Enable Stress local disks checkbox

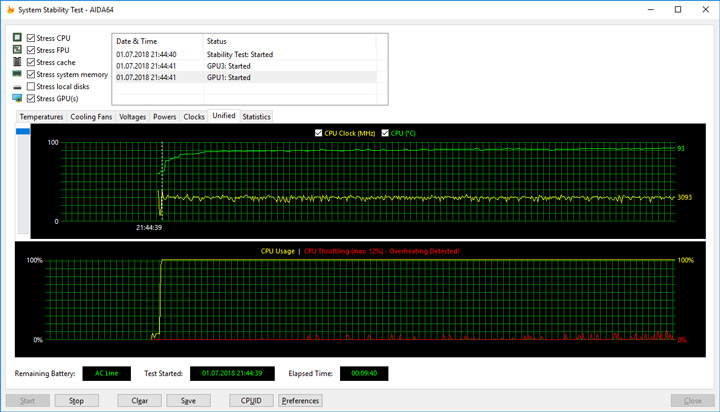pos(31,86)
